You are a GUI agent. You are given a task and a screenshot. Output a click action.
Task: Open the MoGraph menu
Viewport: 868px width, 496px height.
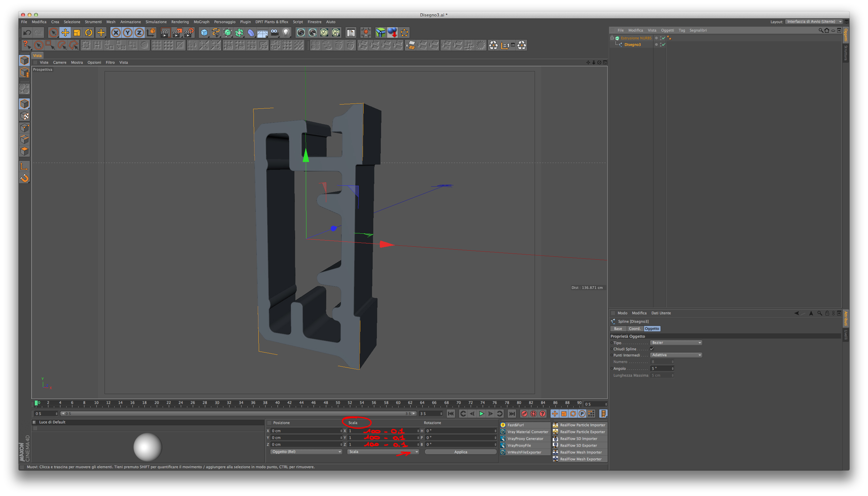click(x=201, y=22)
